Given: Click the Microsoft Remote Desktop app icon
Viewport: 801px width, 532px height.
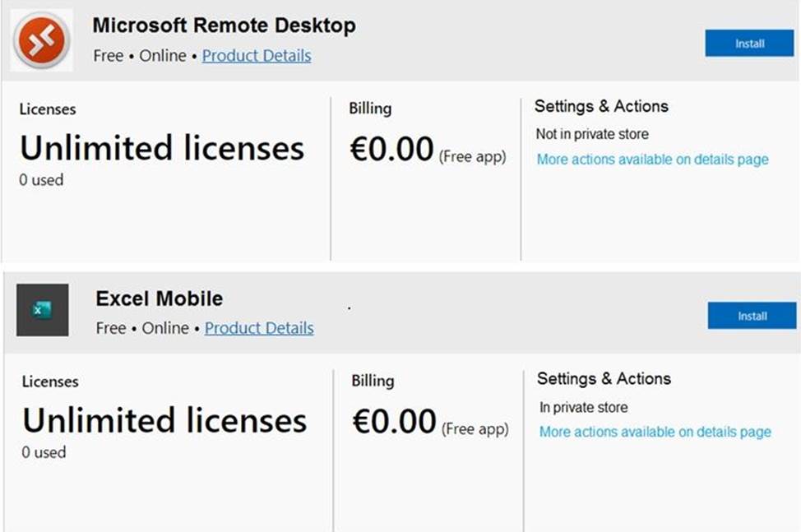Looking at the screenshot, I should point(42,39).
